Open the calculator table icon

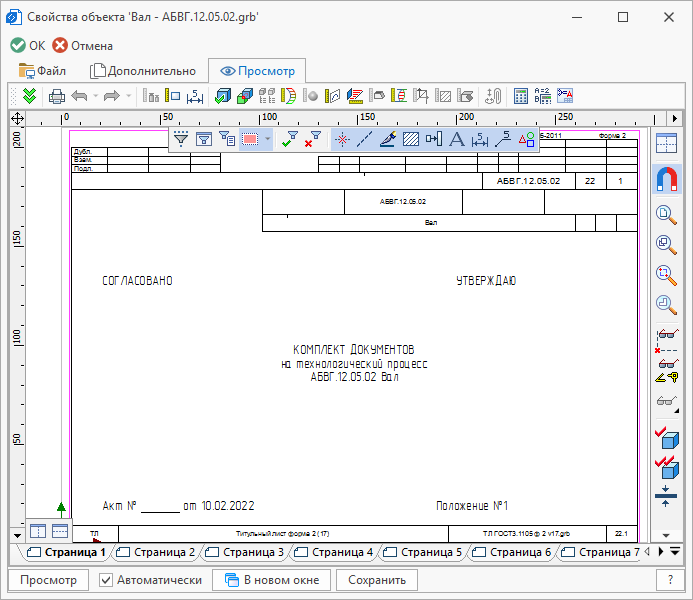tap(521, 96)
